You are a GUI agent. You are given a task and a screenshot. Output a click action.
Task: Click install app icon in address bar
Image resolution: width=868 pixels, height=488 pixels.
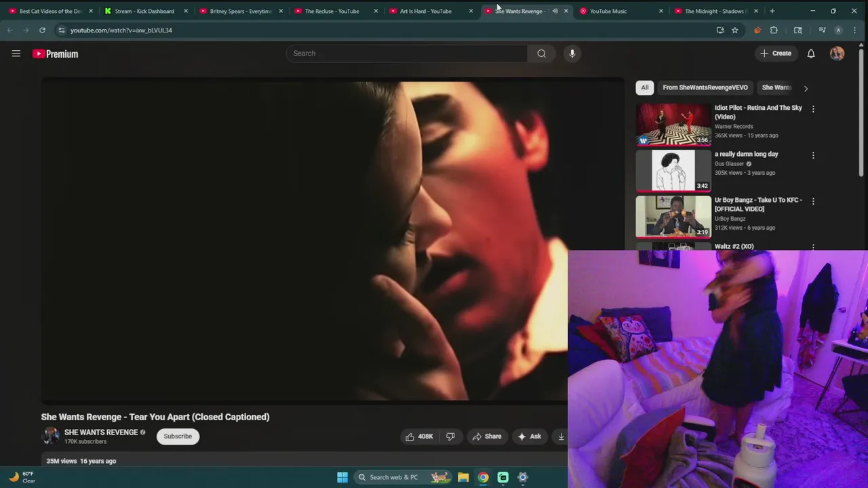coord(720,30)
